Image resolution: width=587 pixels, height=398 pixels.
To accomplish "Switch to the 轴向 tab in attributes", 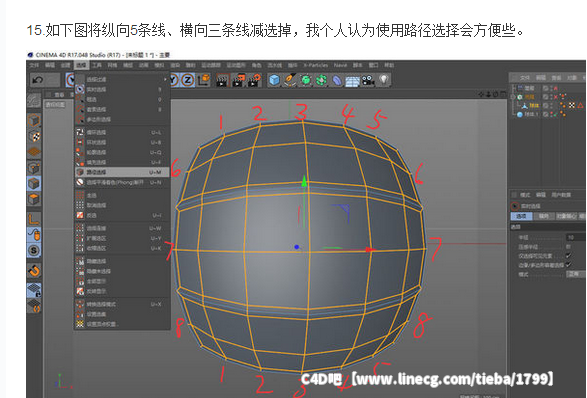I will click(x=544, y=216).
